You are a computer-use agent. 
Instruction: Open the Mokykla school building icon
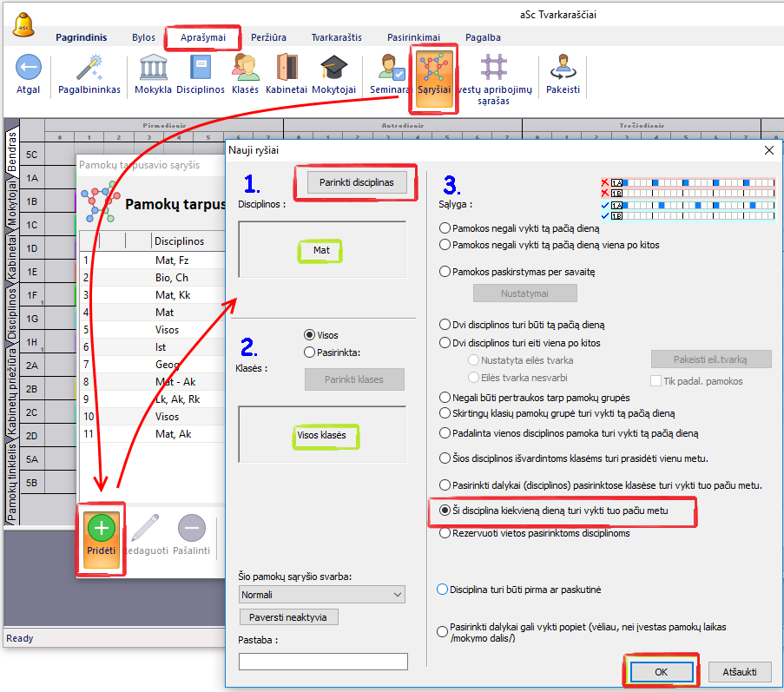153,68
